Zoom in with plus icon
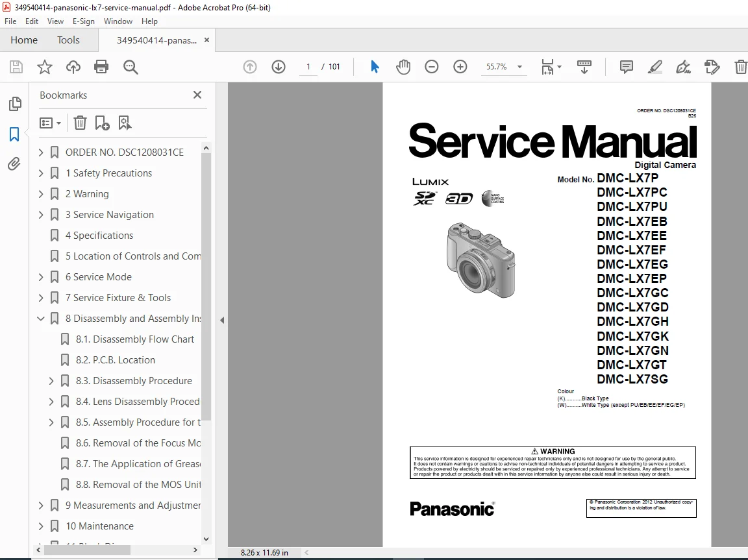The height and width of the screenshot is (560, 748). click(460, 67)
